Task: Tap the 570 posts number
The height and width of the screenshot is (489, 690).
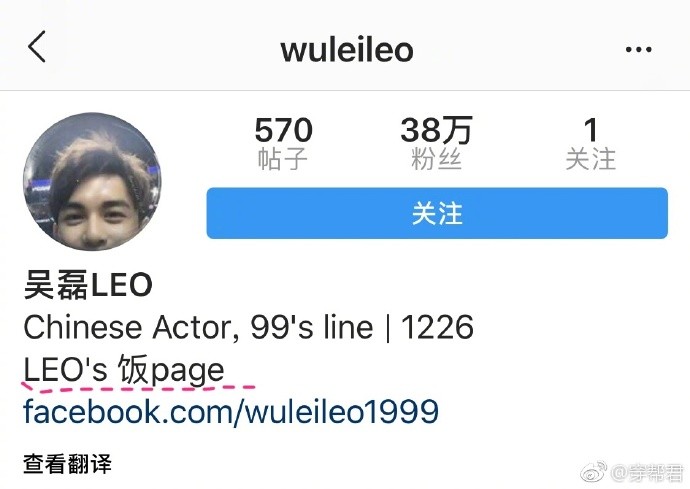Action: pyautogui.click(x=283, y=129)
